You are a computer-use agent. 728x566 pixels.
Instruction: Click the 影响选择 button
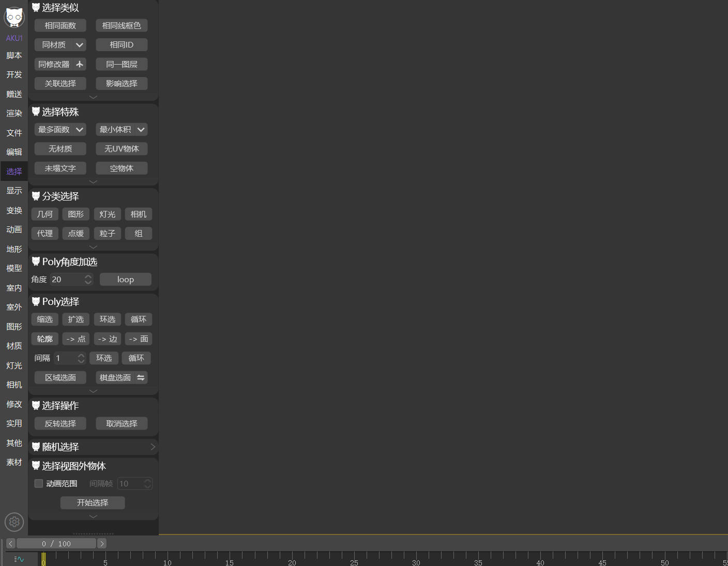point(122,83)
